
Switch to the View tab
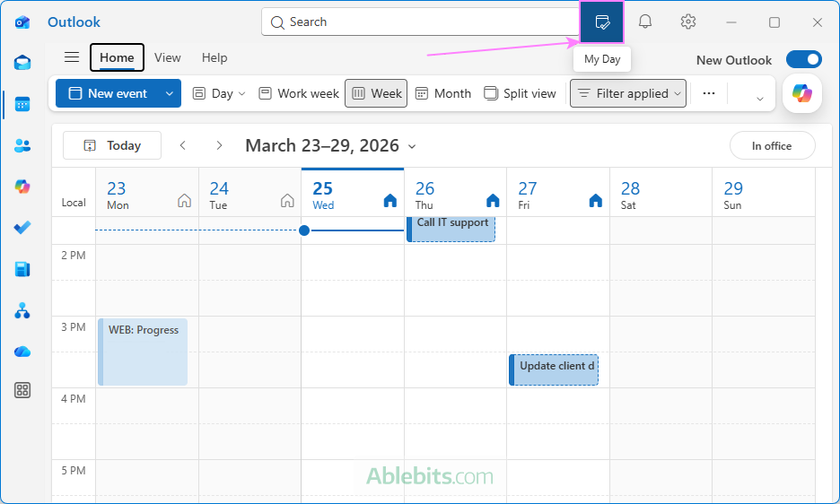coord(168,57)
